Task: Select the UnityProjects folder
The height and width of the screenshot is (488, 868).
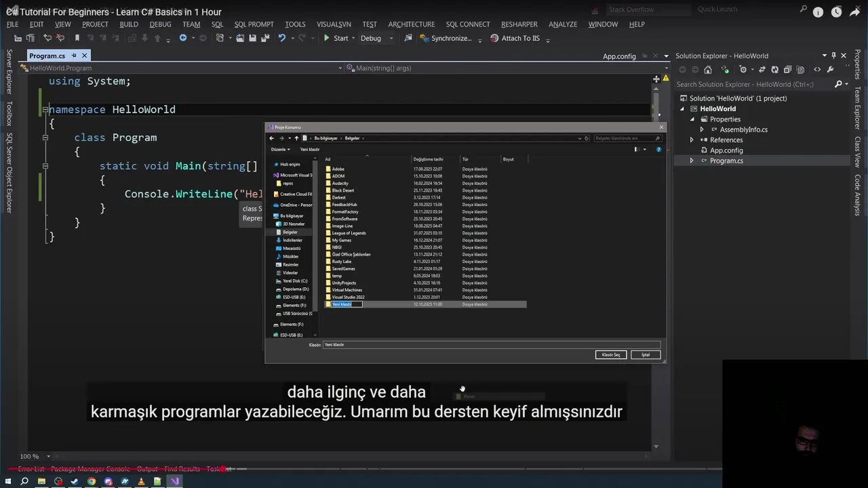Action: click(344, 283)
